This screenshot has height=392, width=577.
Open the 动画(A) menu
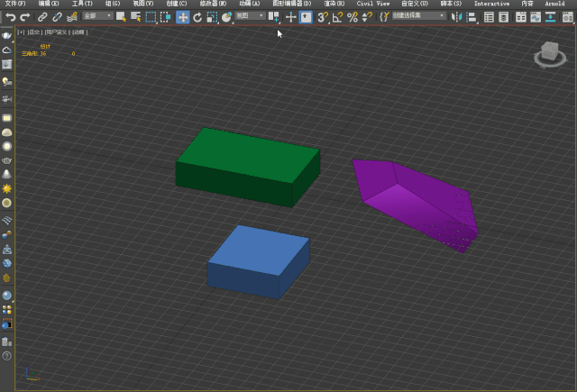(250, 4)
